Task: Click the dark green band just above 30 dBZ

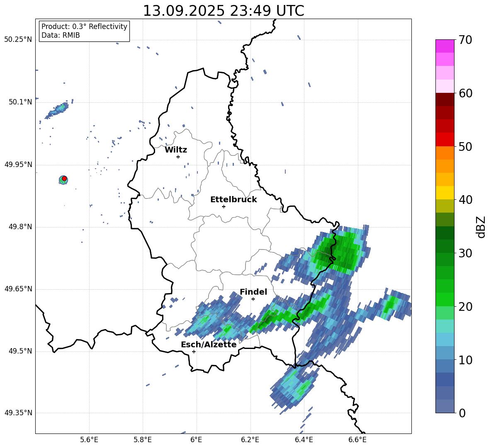Action: pyautogui.click(x=445, y=246)
